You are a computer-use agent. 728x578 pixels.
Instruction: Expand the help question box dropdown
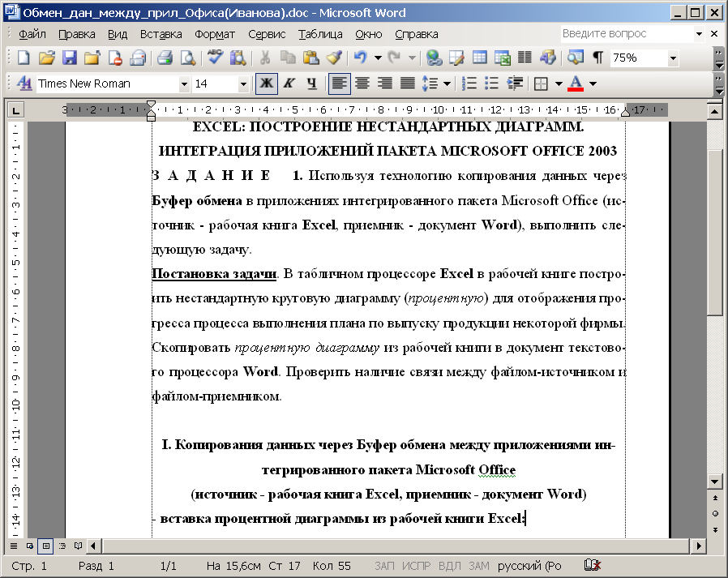pyautogui.click(x=699, y=33)
